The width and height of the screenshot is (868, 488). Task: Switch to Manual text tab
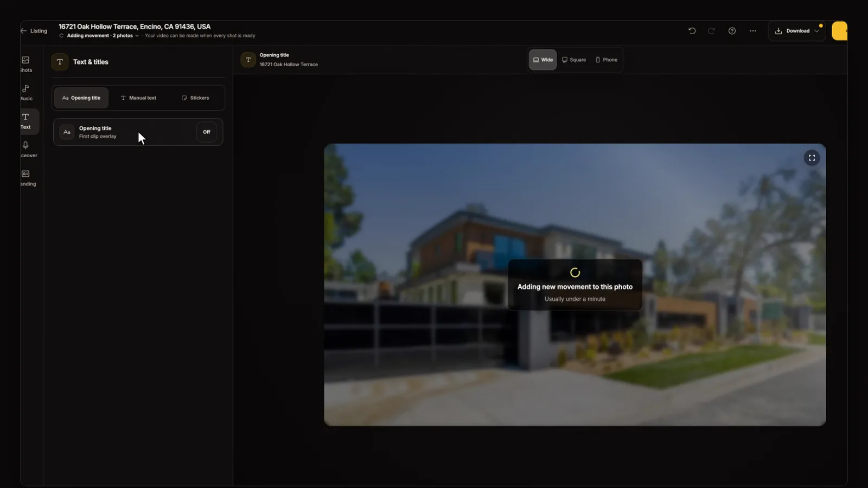[138, 98]
